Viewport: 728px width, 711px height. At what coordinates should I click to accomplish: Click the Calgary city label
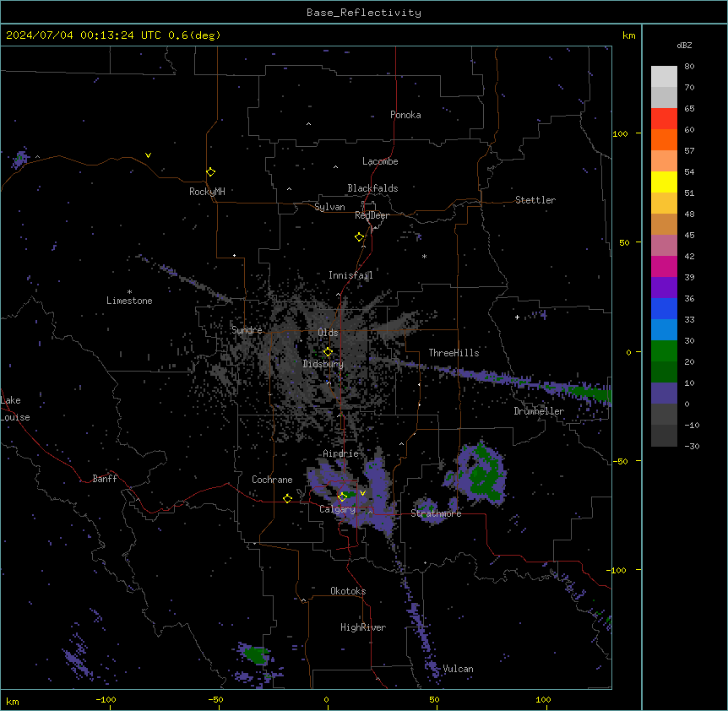337,509
